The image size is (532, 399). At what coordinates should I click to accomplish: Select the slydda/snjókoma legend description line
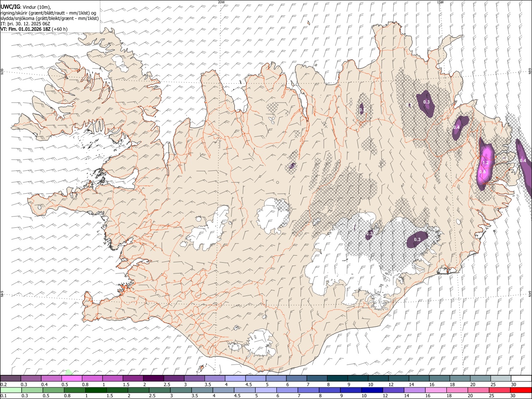pos(49,18)
